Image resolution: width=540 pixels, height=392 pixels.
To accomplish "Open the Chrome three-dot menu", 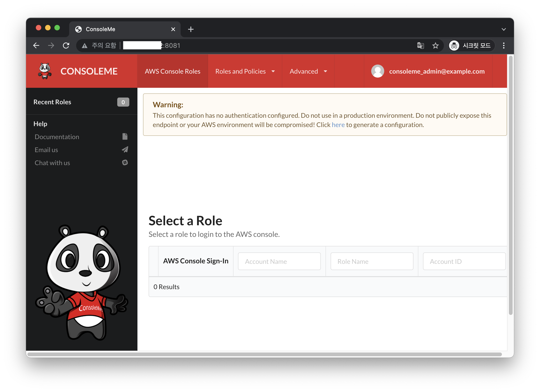I will [x=504, y=46].
